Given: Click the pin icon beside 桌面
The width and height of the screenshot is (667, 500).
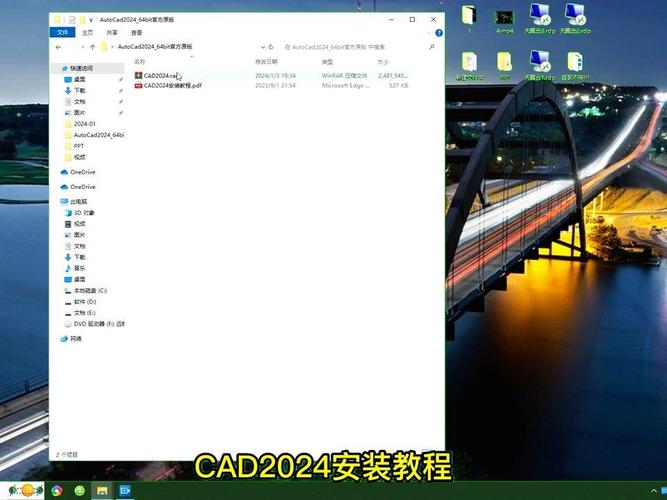Looking at the screenshot, I should point(121,80).
